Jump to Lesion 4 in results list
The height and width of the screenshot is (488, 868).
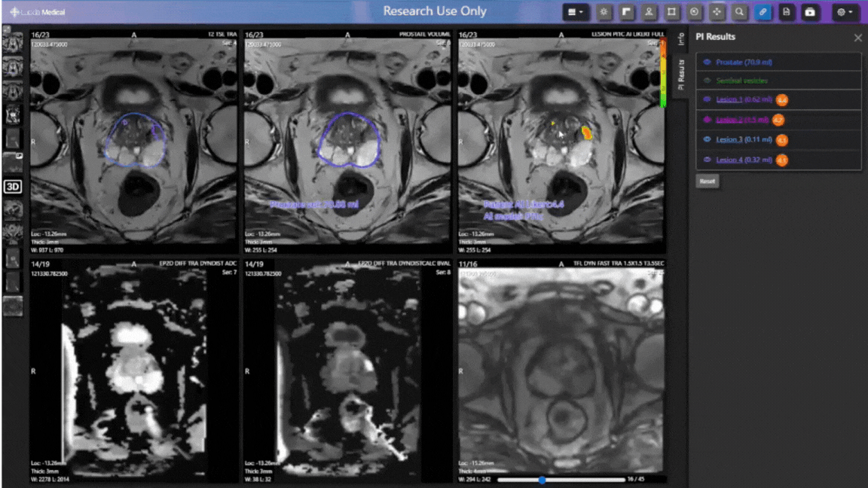[729, 160]
